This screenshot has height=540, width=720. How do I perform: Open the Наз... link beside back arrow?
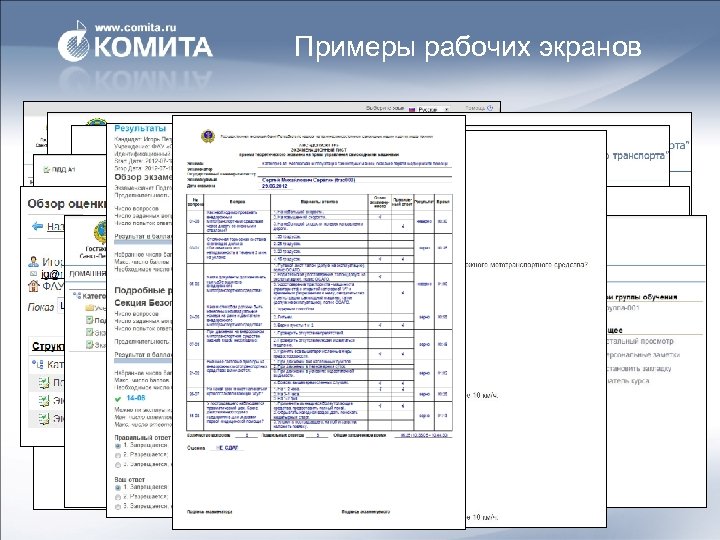pyautogui.click(x=55, y=226)
